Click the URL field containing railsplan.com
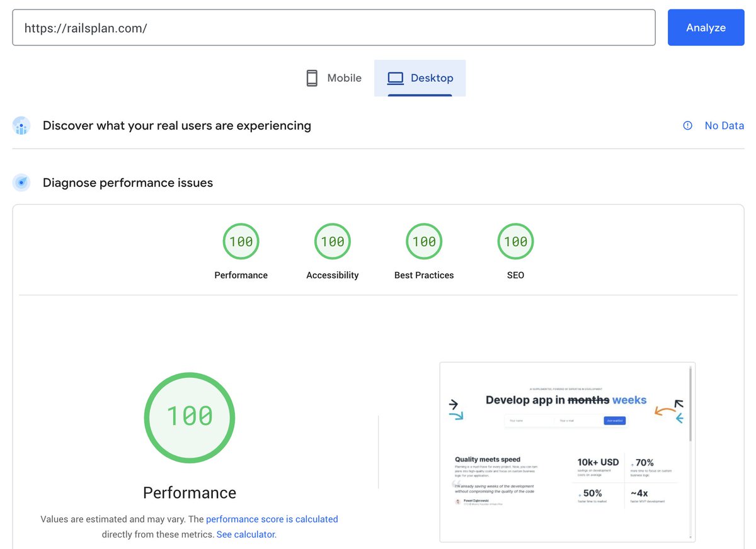 coord(334,28)
